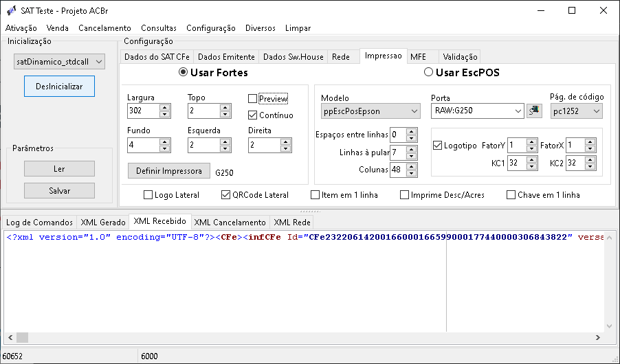Switch to Dados Sw.House tab
The image size is (620, 364).
pos(293,57)
